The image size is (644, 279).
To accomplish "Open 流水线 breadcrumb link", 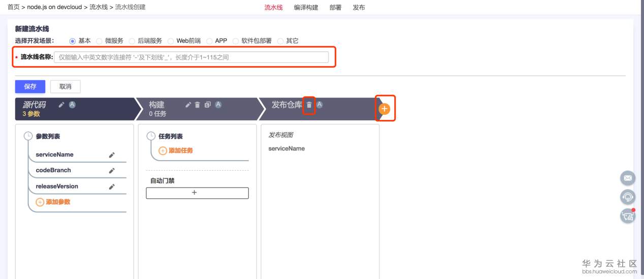I will [x=99, y=8].
